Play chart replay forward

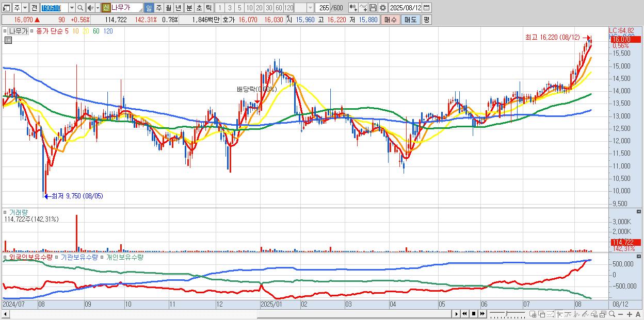point(457,314)
